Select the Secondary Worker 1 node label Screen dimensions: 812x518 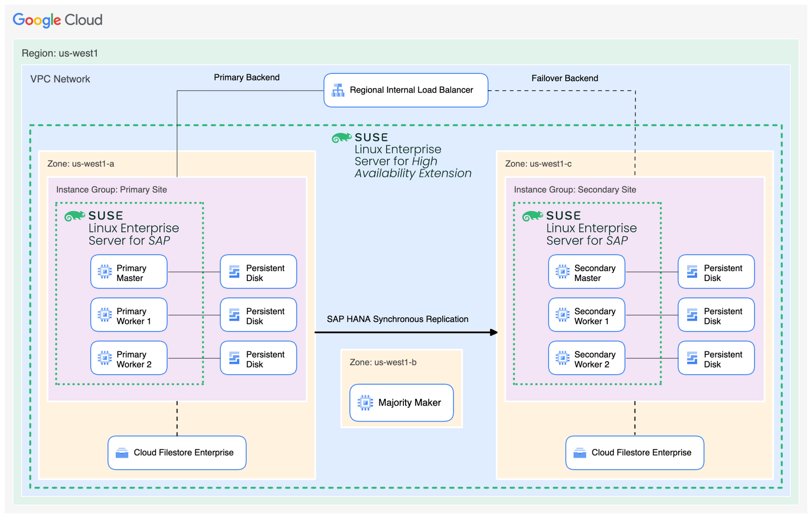tap(595, 316)
